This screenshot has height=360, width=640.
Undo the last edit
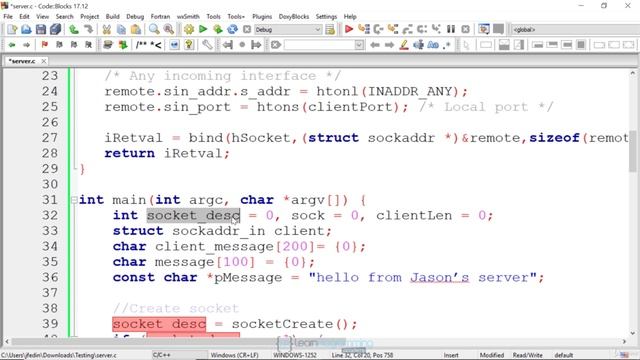[74, 29]
